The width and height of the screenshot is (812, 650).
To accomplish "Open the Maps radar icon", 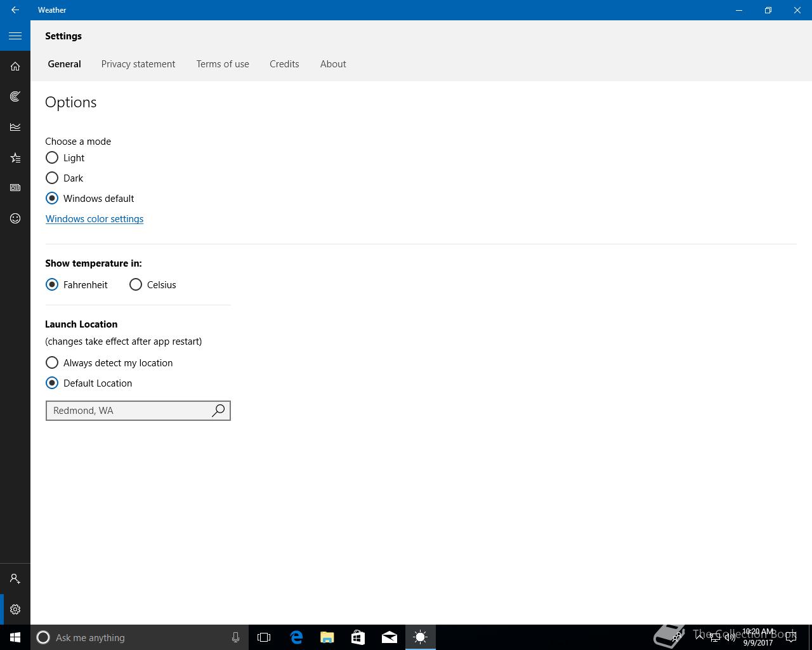I will [x=15, y=96].
